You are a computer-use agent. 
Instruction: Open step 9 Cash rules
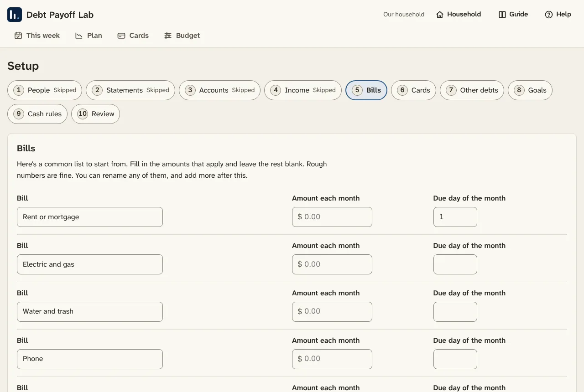click(37, 114)
